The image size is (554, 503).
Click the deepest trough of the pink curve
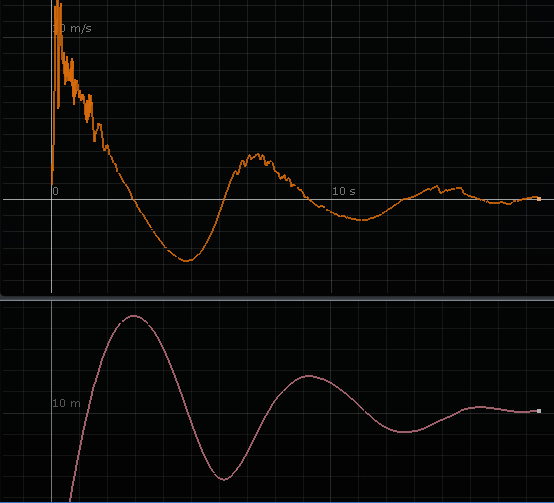tap(224, 479)
